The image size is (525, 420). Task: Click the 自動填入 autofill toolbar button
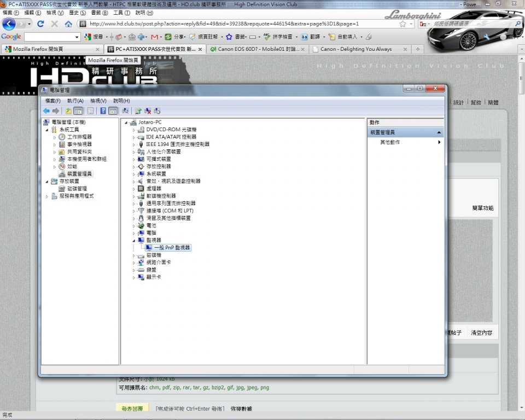[x=343, y=37]
